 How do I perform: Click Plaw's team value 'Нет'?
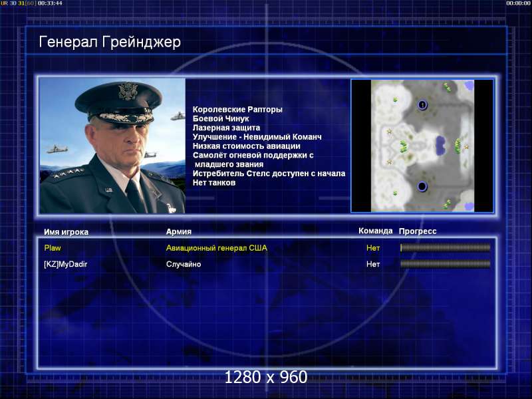tap(373, 248)
